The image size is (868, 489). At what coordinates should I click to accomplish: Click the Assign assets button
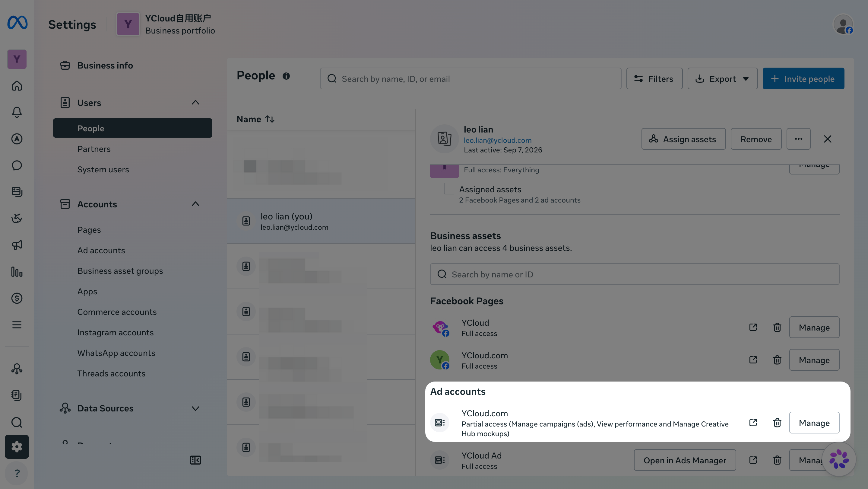click(x=683, y=139)
